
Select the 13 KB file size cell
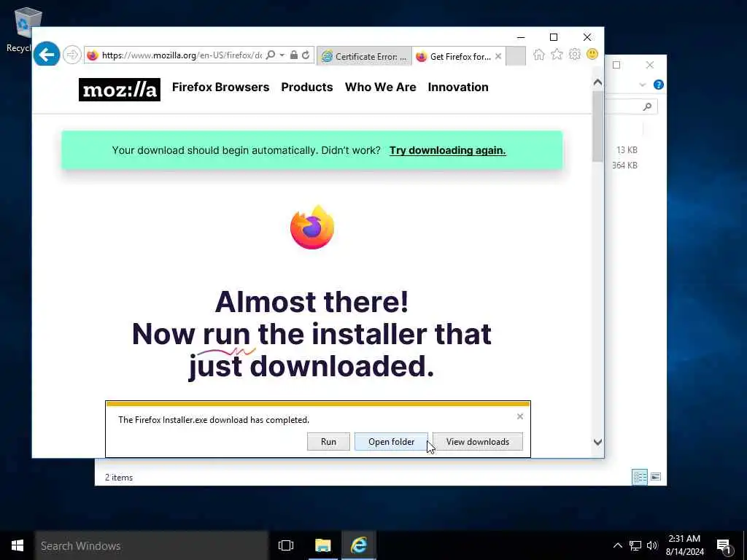point(627,150)
